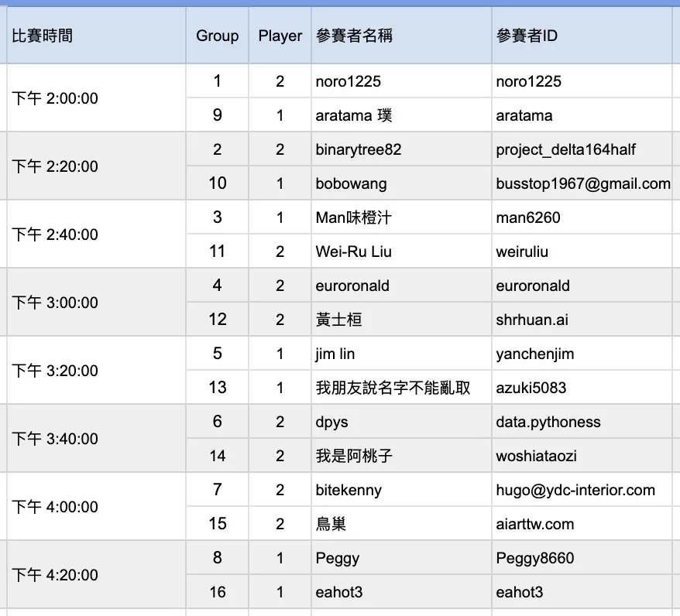Select the busstop1967@gmail.com ID cell

[582, 183]
